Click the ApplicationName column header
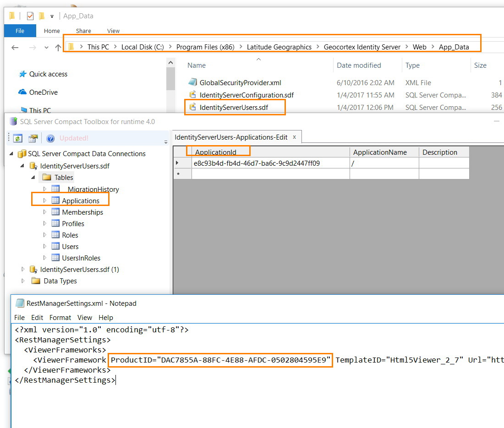The width and height of the screenshot is (504, 428). (384, 152)
